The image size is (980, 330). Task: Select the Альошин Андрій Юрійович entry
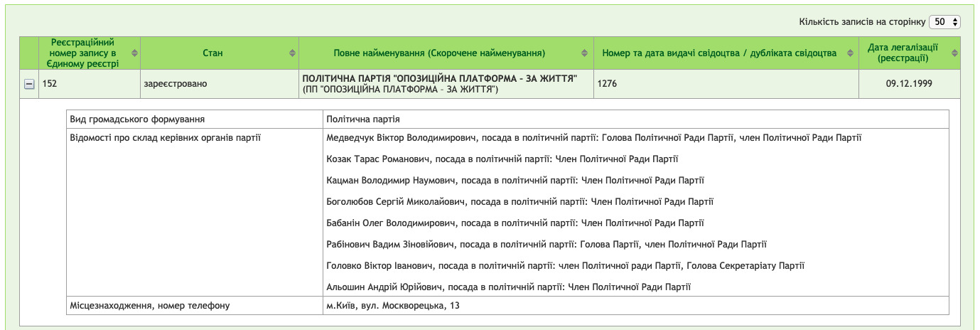coord(508,287)
